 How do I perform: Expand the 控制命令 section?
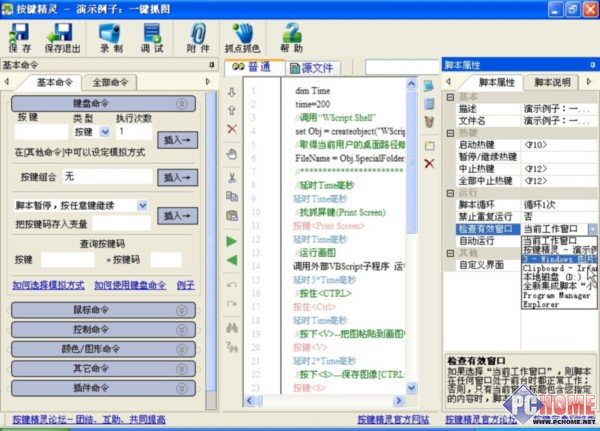97,329
